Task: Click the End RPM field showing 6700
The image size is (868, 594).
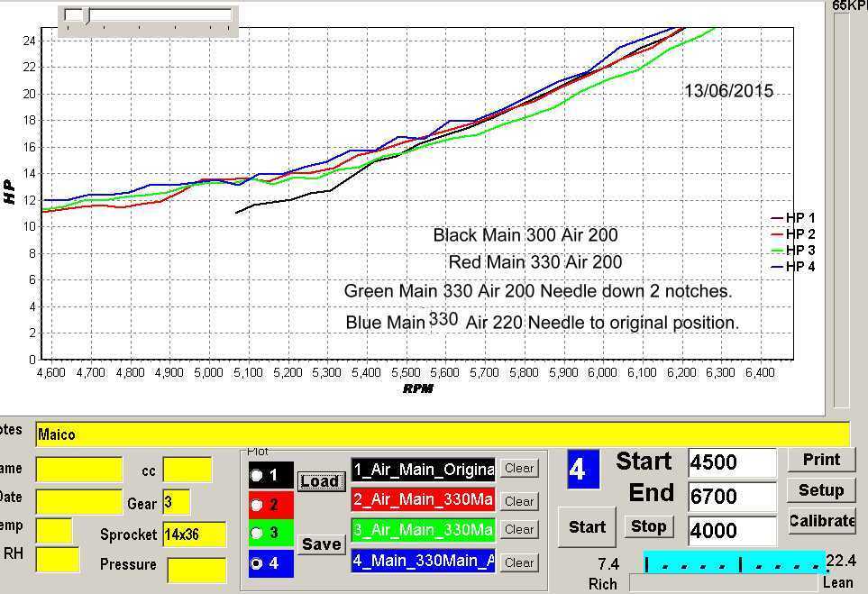Action: pyautogui.click(x=731, y=496)
